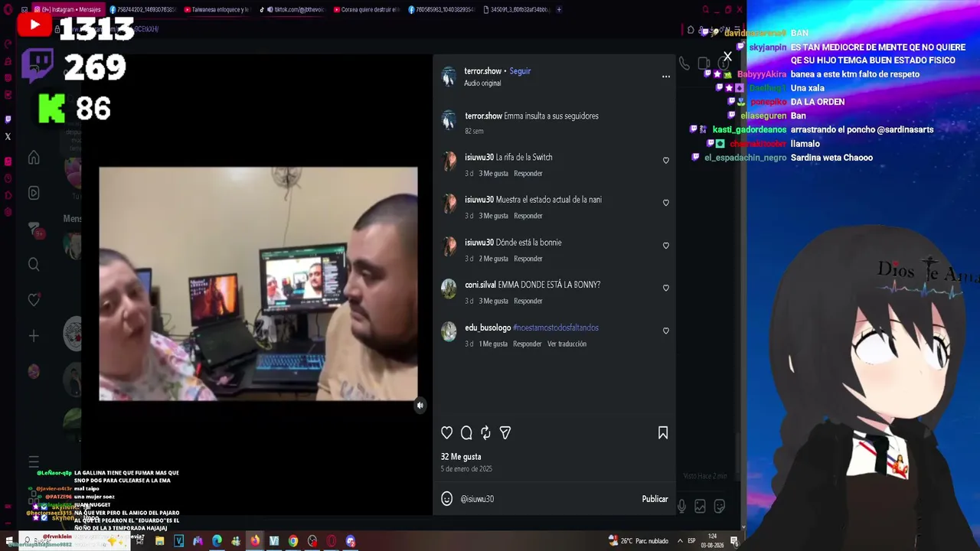Unmute the video with speaker icon
Viewport: 980px width, 551px height.
(420, 406)
